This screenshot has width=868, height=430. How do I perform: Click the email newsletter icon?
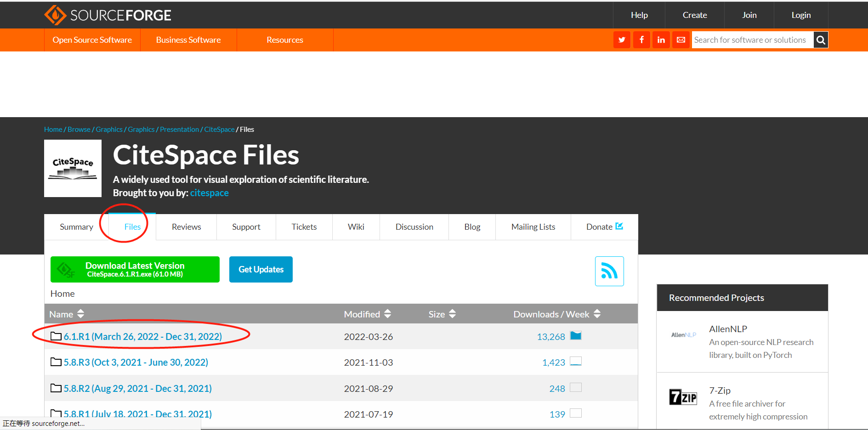pyautogui.click(x=681, y=40)
